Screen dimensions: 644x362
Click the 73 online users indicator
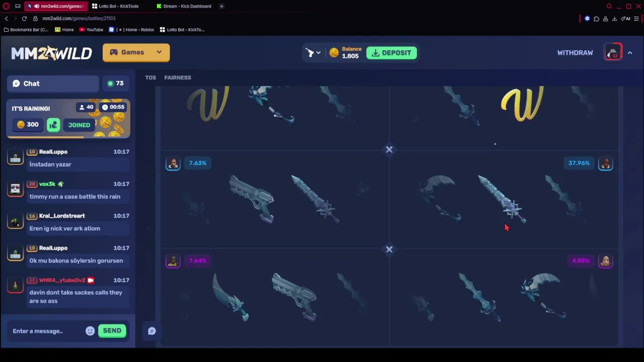click(116, 83)
